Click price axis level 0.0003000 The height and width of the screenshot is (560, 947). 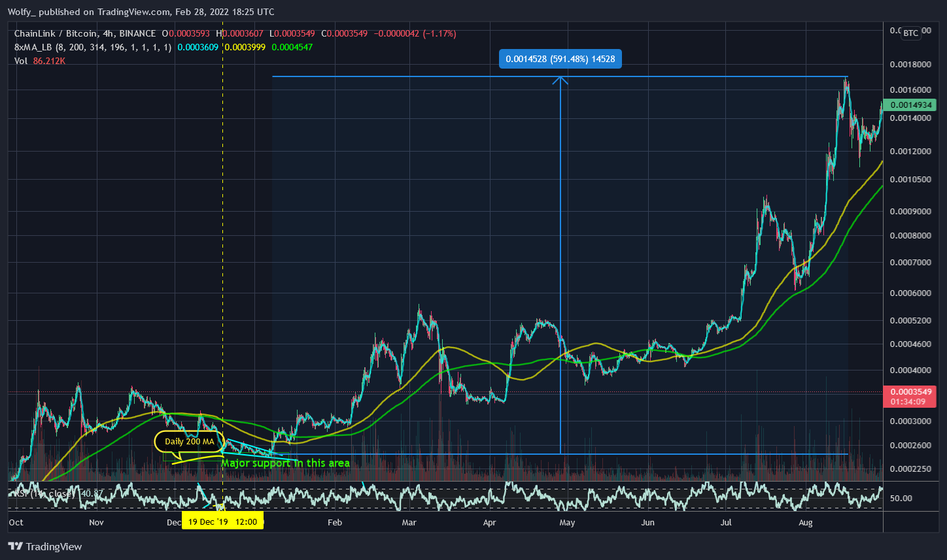911,421
